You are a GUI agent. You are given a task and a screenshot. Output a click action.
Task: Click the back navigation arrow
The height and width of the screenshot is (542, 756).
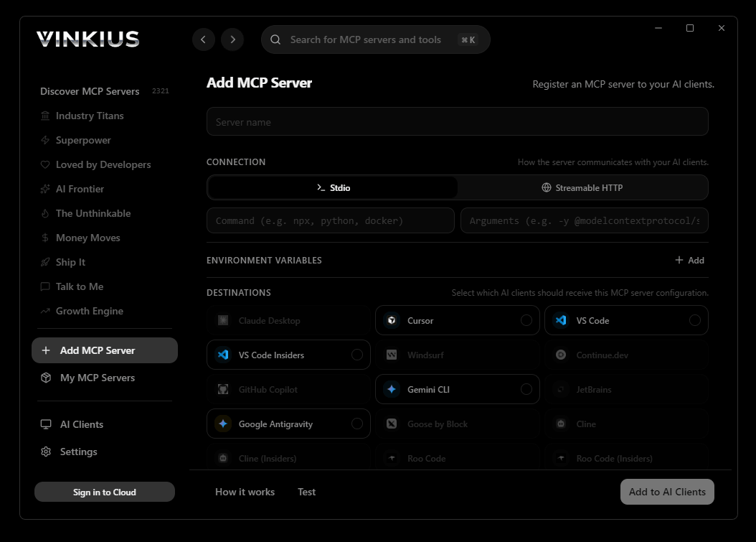(x=204, y=39)
